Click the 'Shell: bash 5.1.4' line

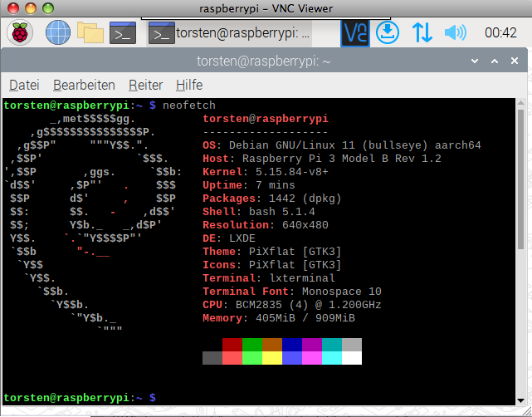(x=259, y=212)
